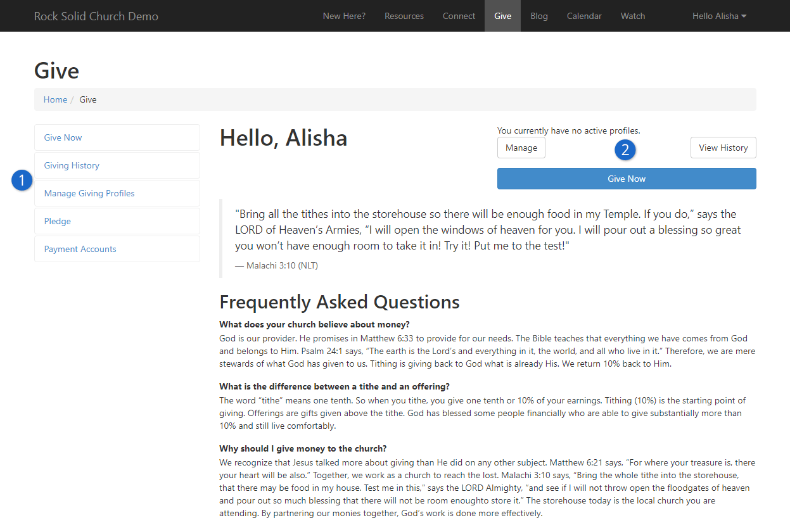The width and height of the screenshot is (790, 532).
Task: Open the Calendar navigation item
Action: [584, 16]
